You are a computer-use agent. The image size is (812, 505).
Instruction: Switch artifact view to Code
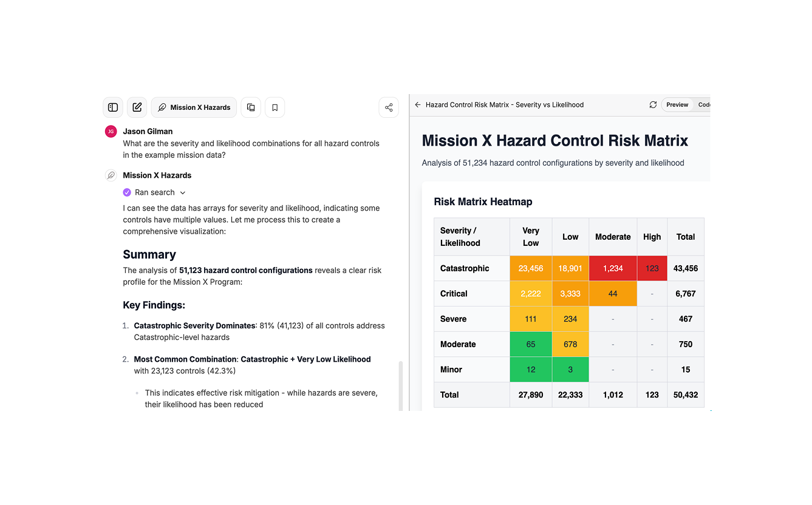(x=703, y=104)
